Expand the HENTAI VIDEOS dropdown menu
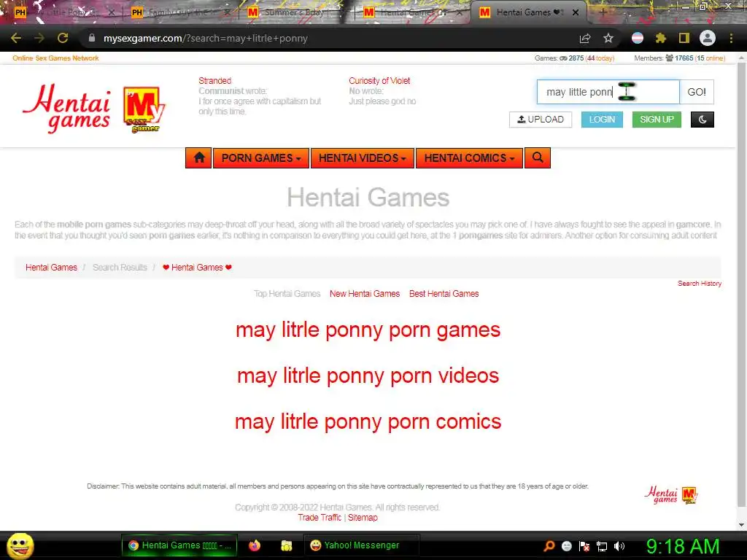 (362, 158)
